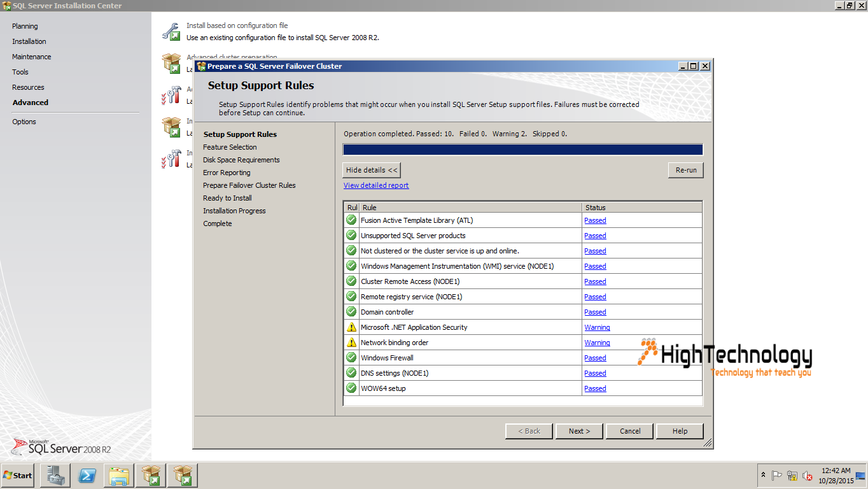Click the Status column header
The width and height of the screenshot is (868, 489).
point(642,208)
